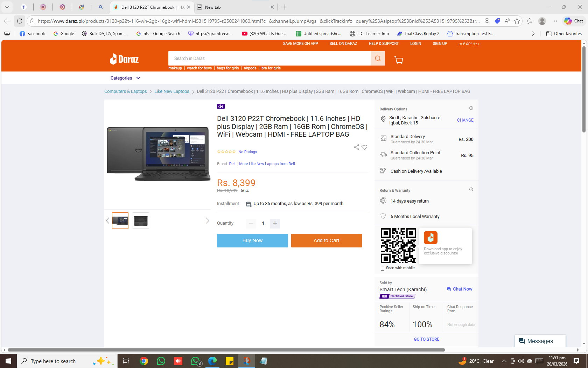Open browser profile avatar
Screen dimensions: 588x368
point(542,21)
